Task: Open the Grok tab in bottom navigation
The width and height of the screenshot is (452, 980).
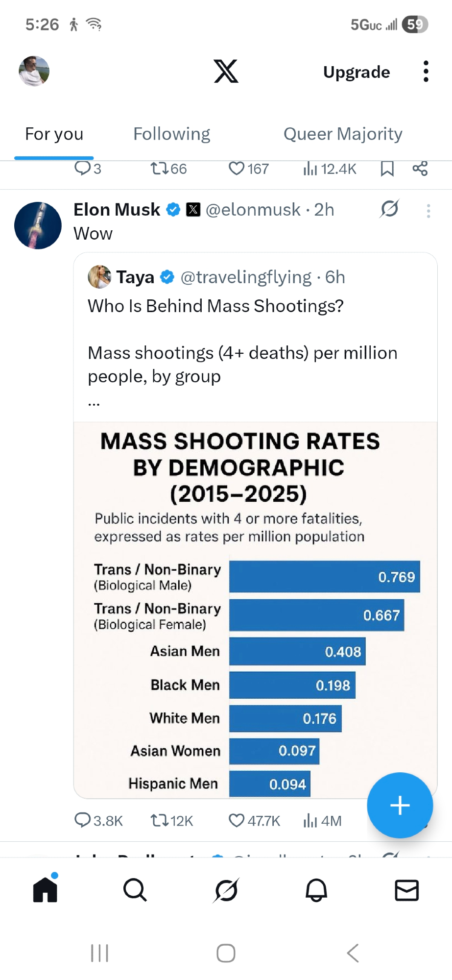Action: (226, 890)
